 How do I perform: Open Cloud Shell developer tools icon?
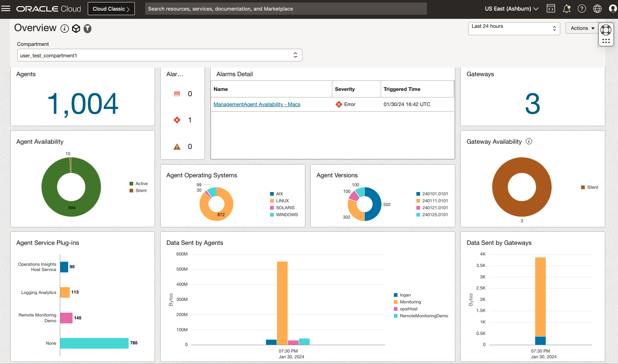pos(551,9)
